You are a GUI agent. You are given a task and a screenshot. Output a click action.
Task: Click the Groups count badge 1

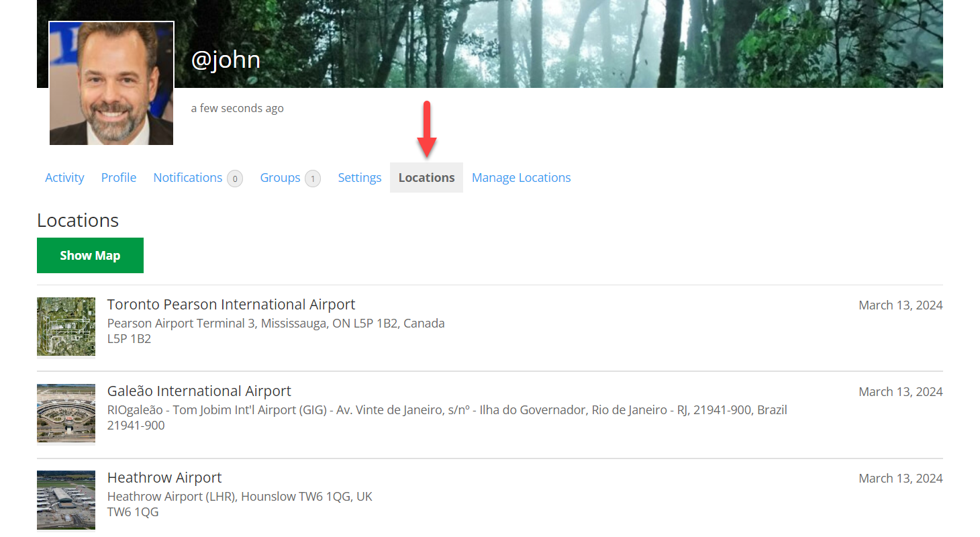(313, 179)
